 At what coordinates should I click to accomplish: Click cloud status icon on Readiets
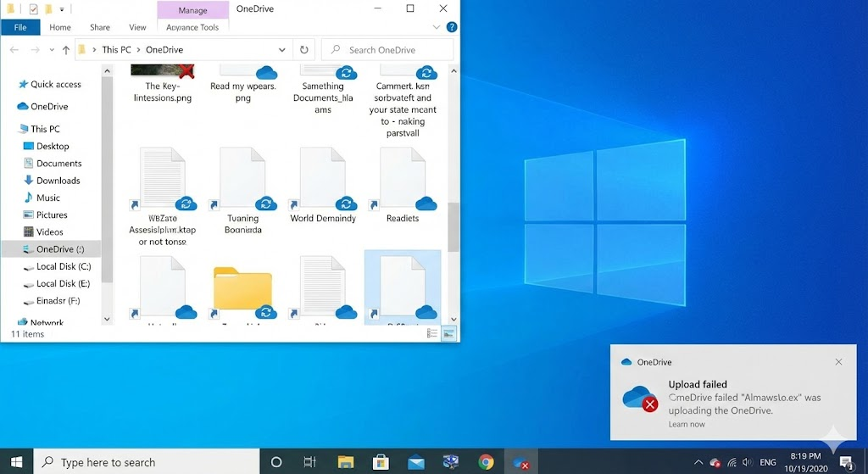(426, 204)
